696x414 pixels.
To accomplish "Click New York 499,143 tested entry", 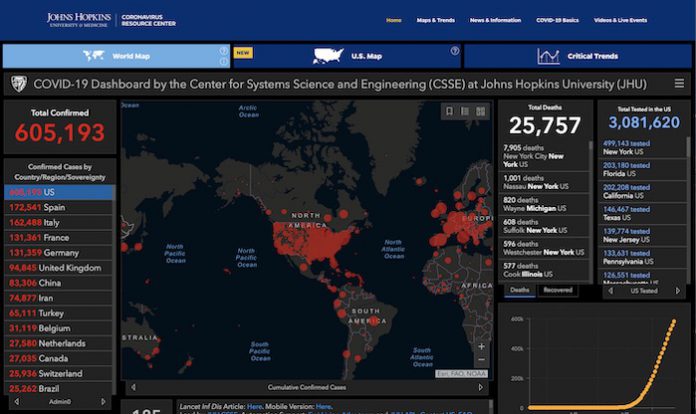I will pyautogui.click(x=642, y=147).
